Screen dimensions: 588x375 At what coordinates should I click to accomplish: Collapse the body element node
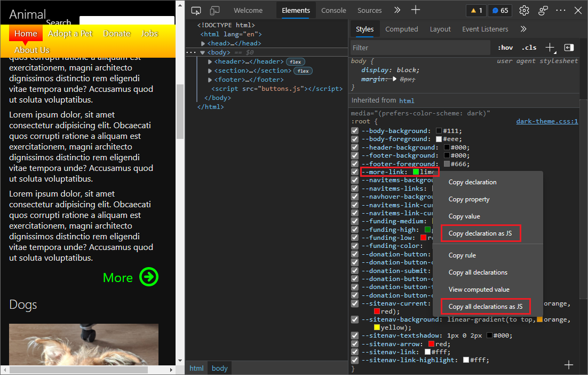click(x=203, y=52)
